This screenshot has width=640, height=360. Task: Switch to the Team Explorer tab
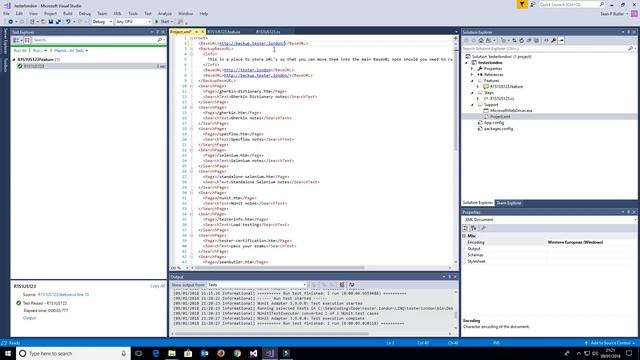(509, 203)
